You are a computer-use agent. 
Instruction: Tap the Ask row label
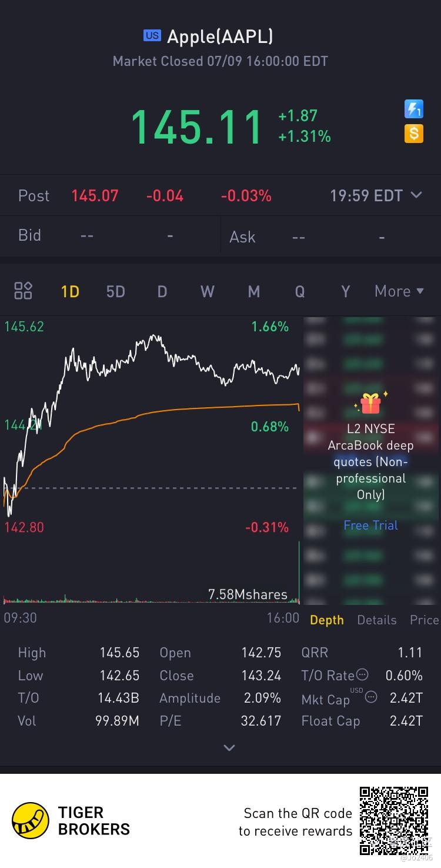point(243,237)
